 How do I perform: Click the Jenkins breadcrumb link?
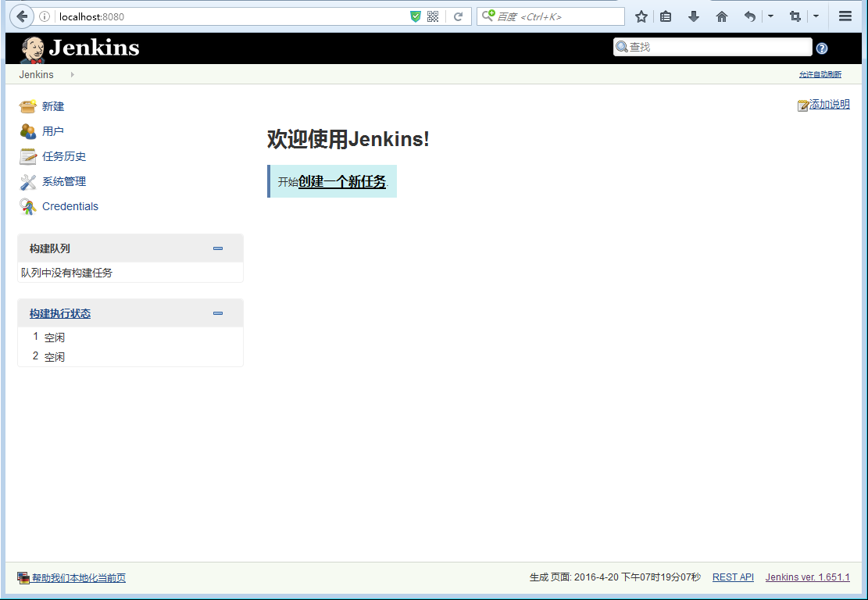click(x=36, y=74)
